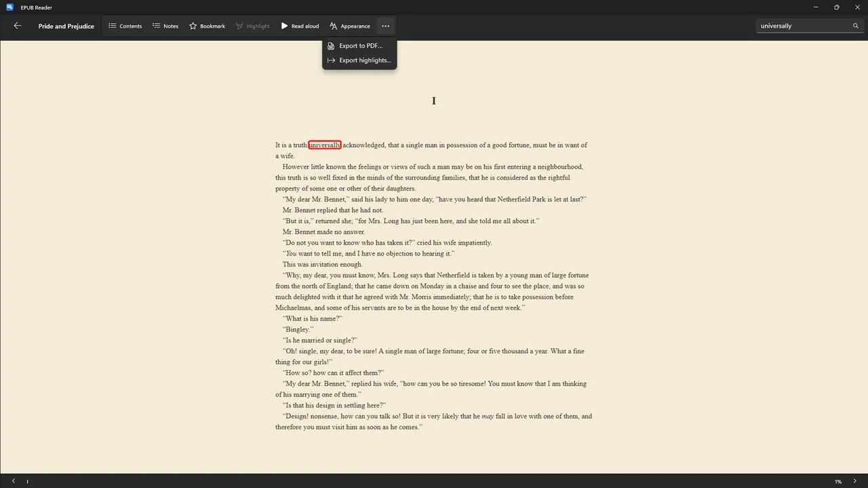
Task: Click the EPUB Reader app icon in title bar
Action: coord(10,7)
